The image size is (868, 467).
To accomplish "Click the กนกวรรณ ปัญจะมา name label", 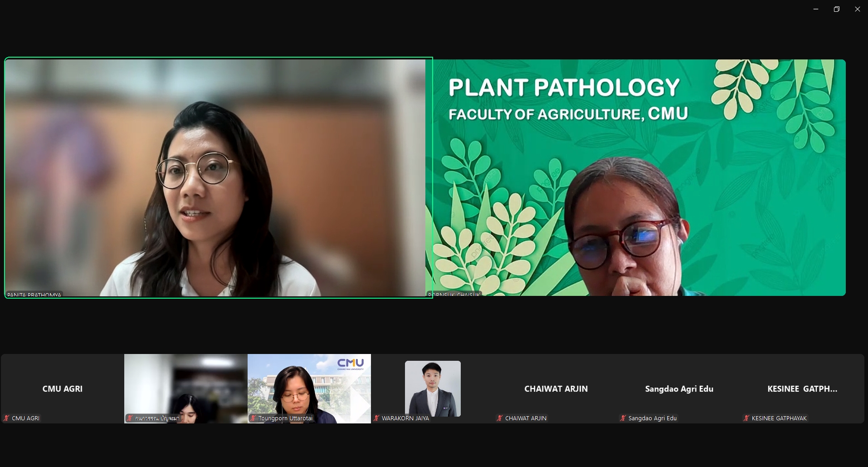I will point(157,418).
